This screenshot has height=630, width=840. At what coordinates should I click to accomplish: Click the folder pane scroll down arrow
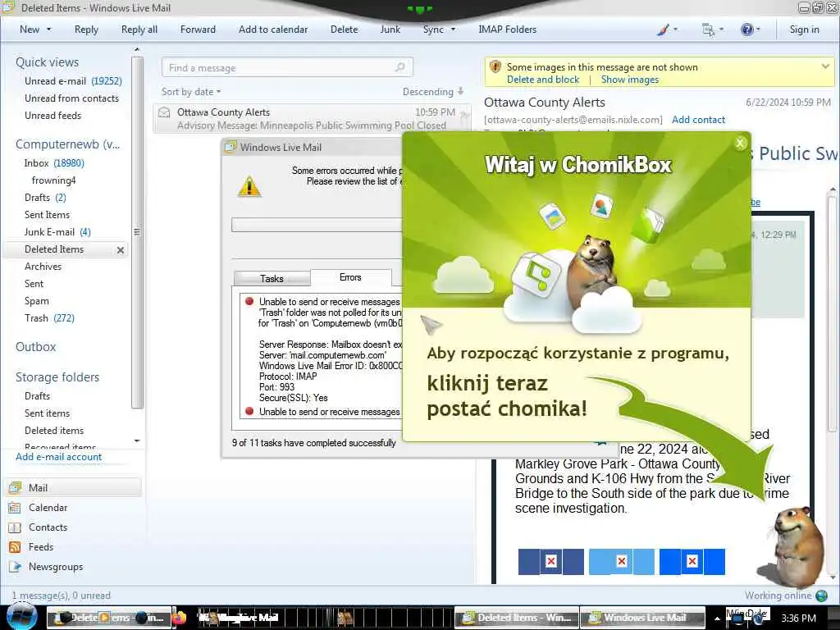tap(137, 441)
